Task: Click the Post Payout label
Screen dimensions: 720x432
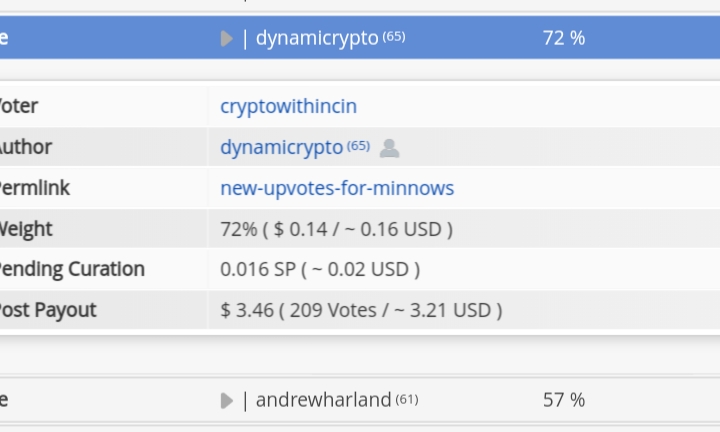Action: 48,310
